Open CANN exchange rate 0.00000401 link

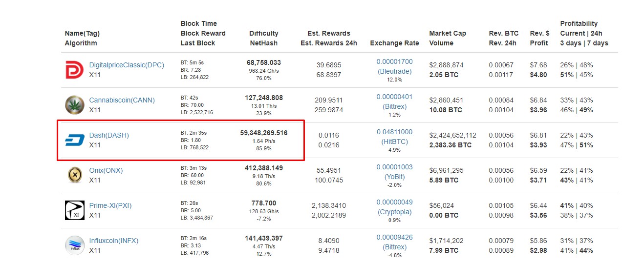tap(394, 97)
